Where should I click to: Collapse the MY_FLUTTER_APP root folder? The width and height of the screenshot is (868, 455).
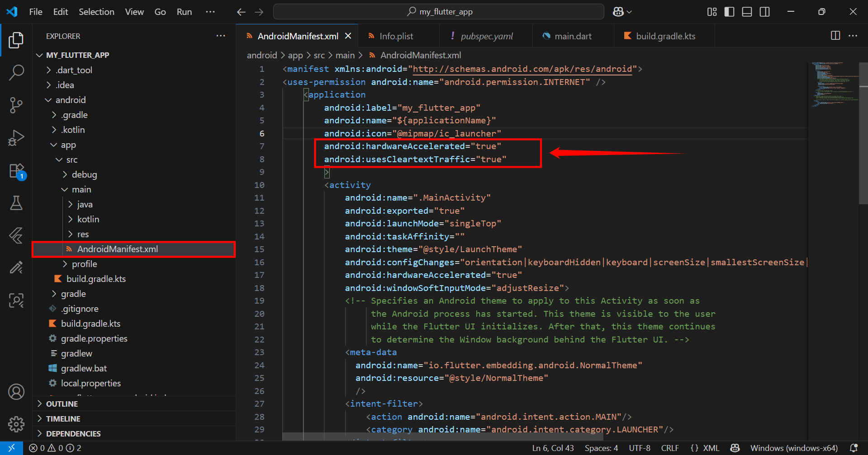(134, 55)
